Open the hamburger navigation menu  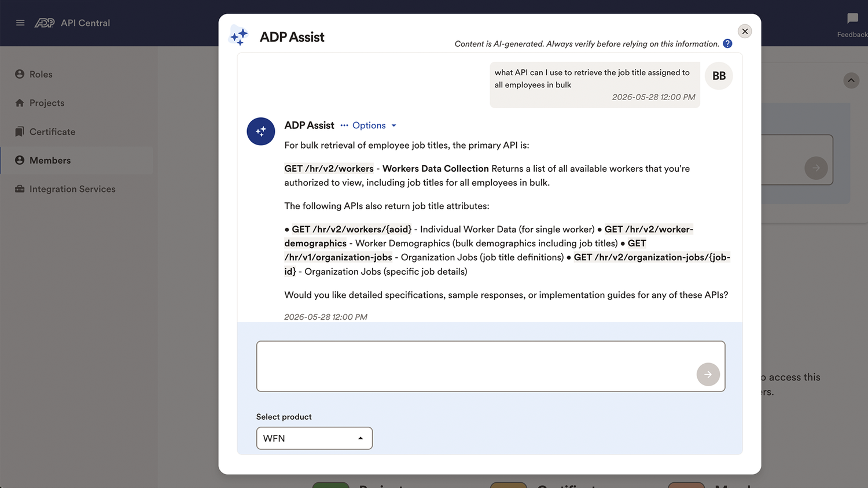point(20,23)
